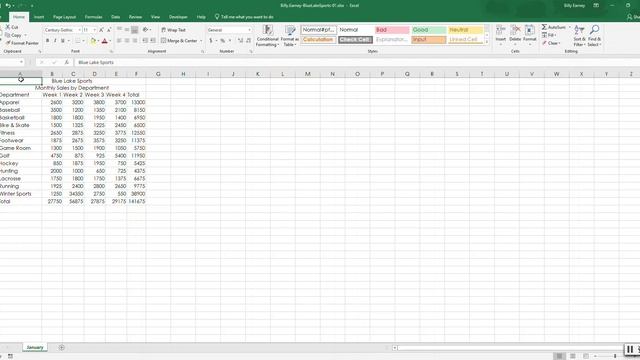Open Fill options

549,35
